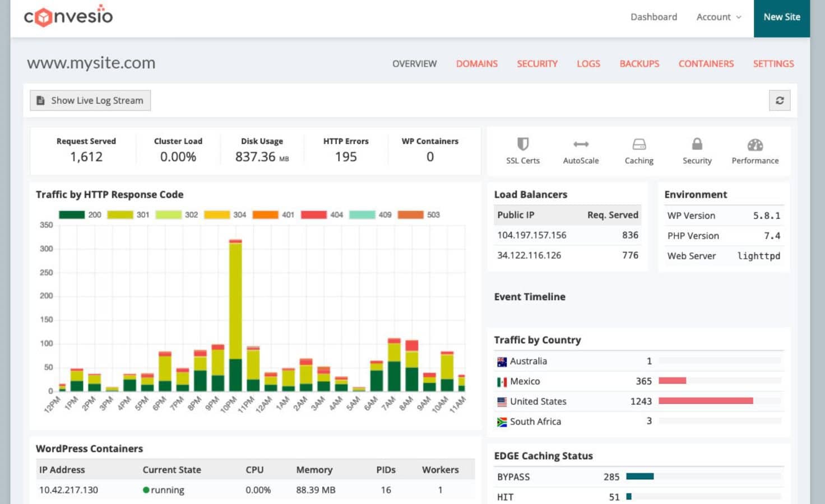This screenshot has width=825, height=504.
Task: Expand the Load Balancers table
Action: (530, 194)
